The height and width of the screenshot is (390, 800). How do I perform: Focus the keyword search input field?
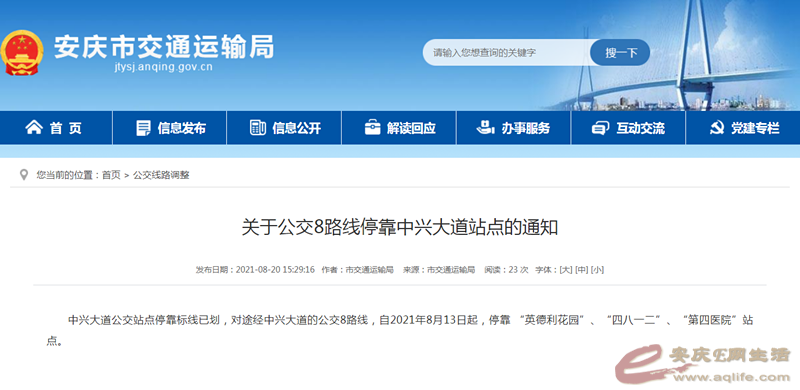tap(507, 53)
